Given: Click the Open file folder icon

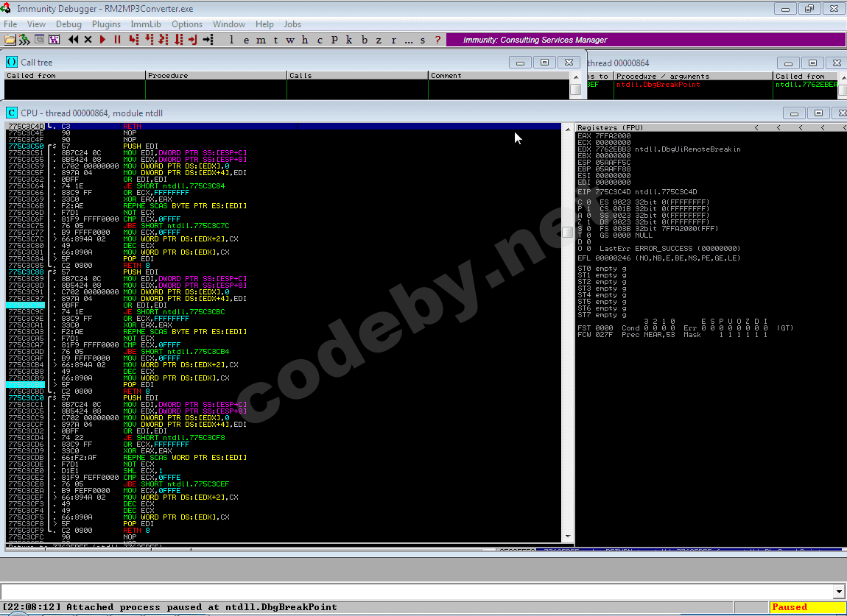Looking at the screenshot, I should point(10,40).
